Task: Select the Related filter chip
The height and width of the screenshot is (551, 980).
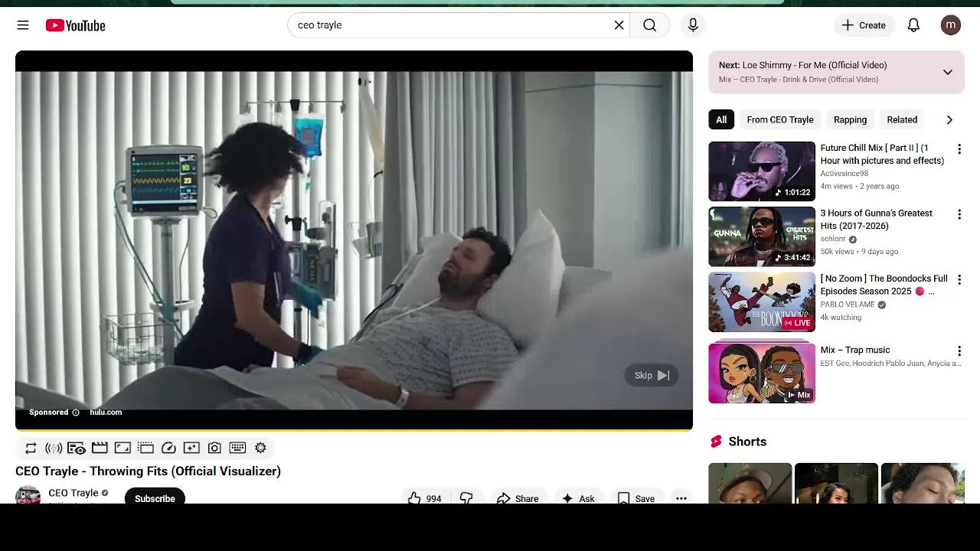Action: 902,119
